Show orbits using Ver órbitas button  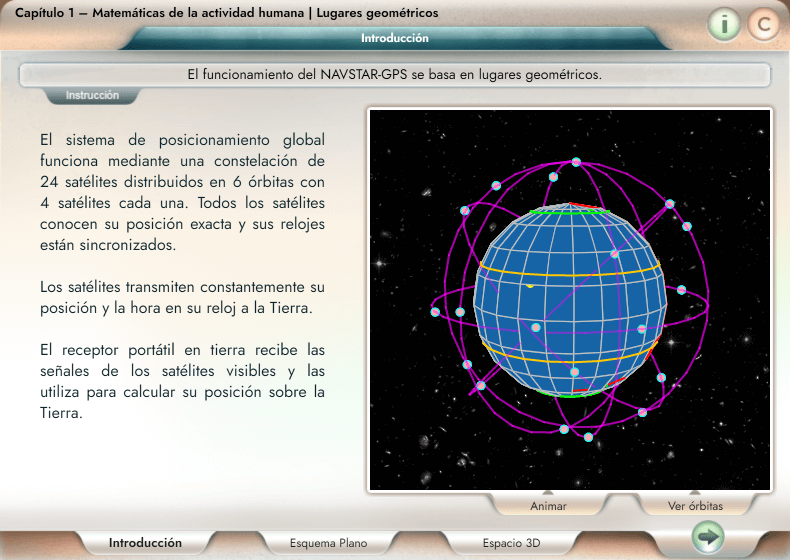695,506
